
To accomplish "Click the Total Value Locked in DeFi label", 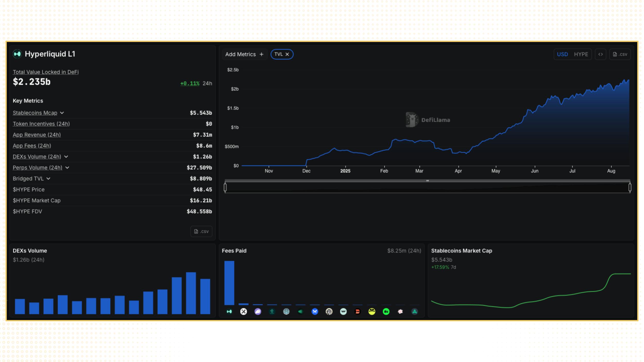I will (46, 72).
